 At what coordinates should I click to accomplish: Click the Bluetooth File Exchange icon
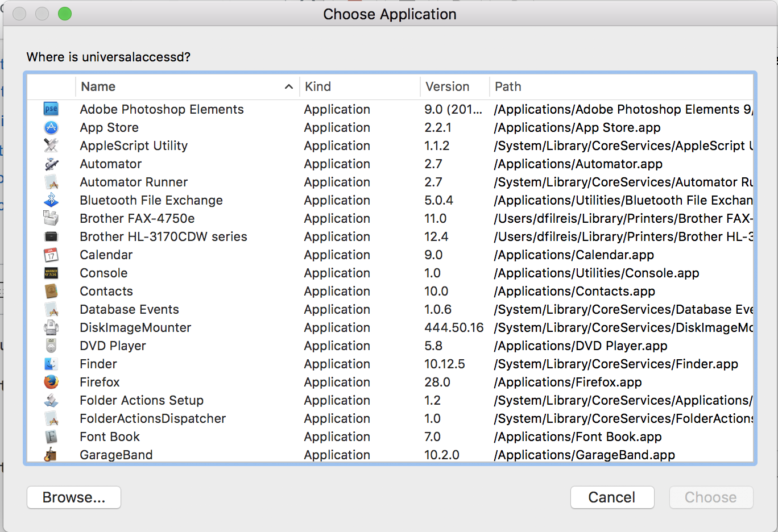51,200
